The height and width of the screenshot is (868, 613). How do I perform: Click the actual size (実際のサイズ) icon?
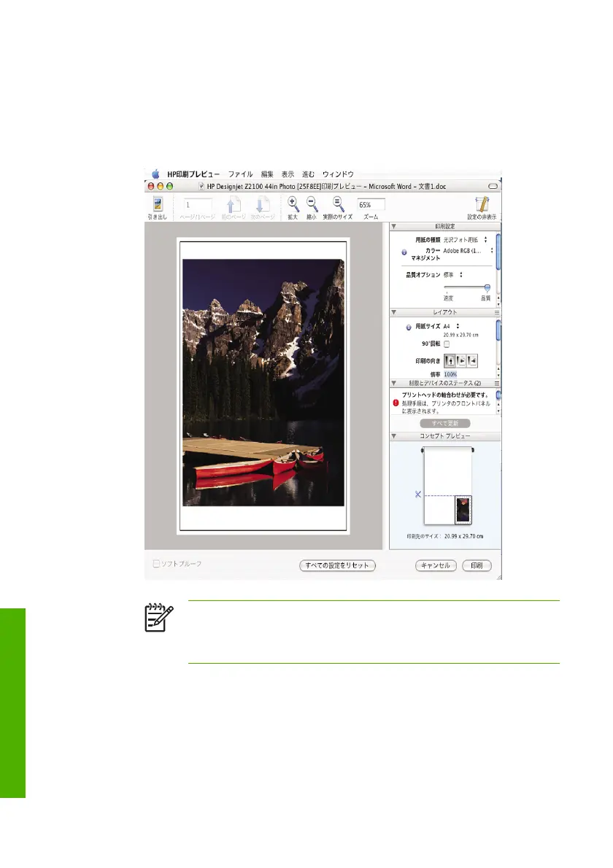point(337,204)
